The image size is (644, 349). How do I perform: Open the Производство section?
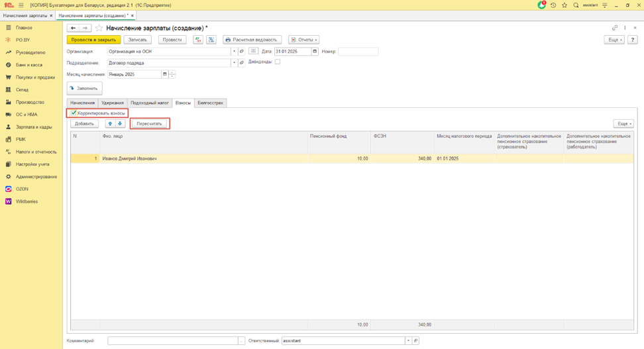click(x=30, y=102)
